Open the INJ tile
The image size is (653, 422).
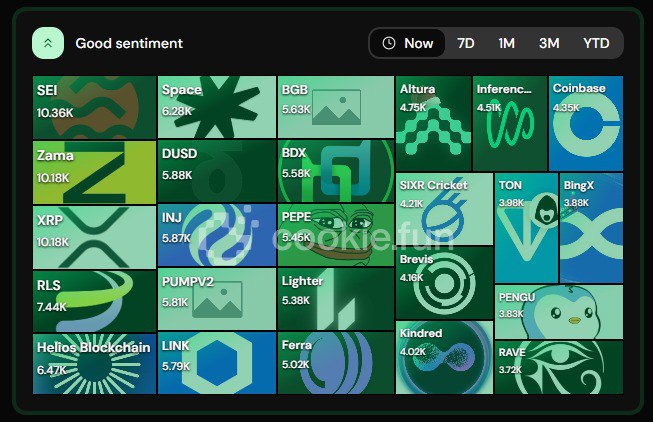[x=217, y=235]
